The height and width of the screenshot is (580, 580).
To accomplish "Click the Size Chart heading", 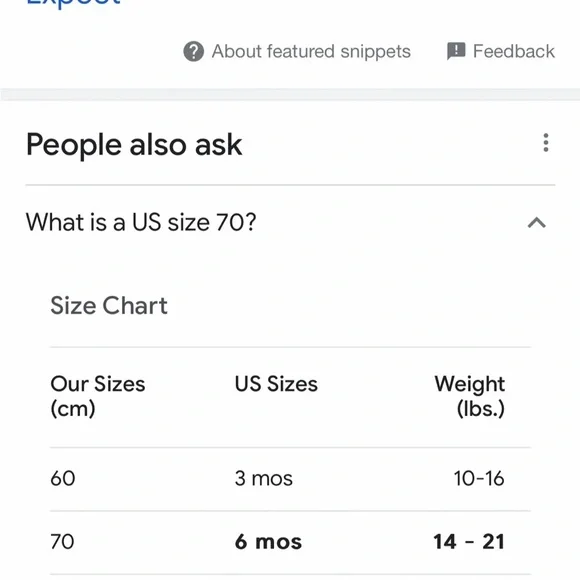I will point(109,306).
